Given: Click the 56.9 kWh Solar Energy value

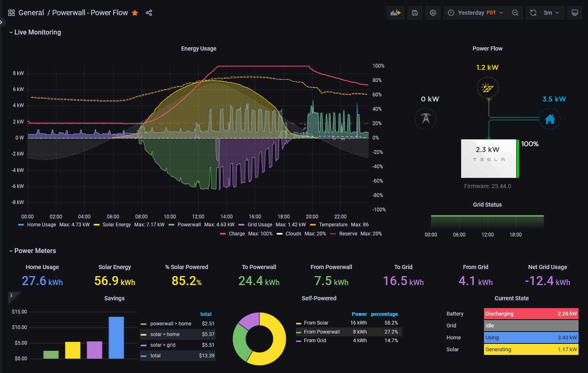Looking at the screenshot, I should click(115, 281).
